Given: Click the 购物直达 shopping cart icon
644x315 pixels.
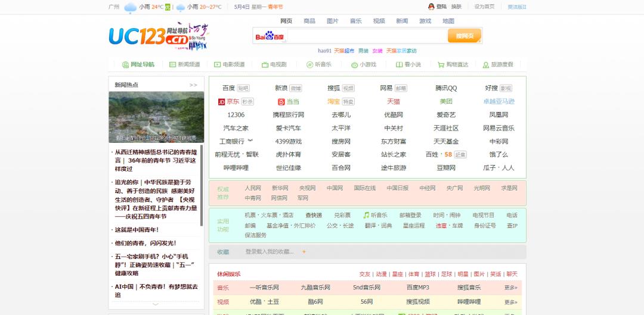Looking at the screenshot, I should (x=441, y=65).
